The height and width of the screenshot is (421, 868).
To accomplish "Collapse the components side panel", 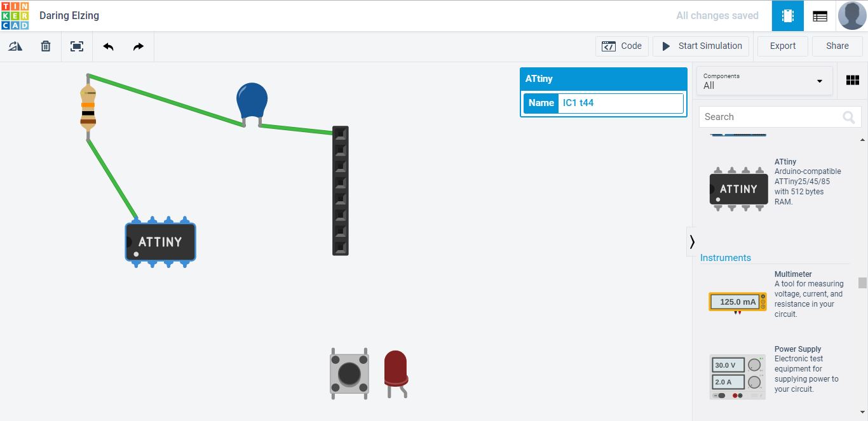I will pyautogui.click(x=692, y=241).
